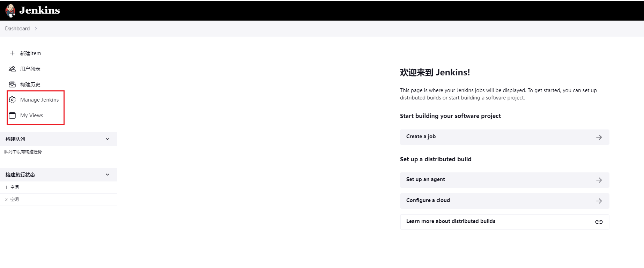Click the gear icon for Manage Jenkins

pyautogui.click(x=12, y=100)
